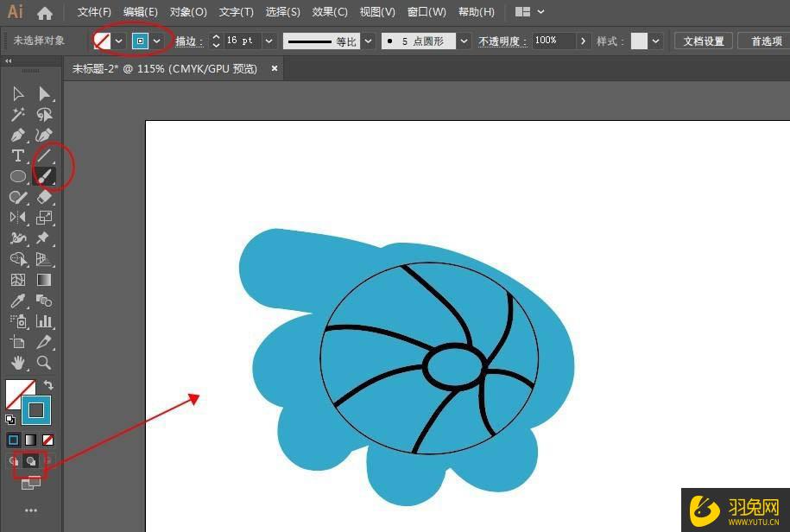The image size is (790, 532).
Task: Select the Curvature tool
Action: pos(44,135)
